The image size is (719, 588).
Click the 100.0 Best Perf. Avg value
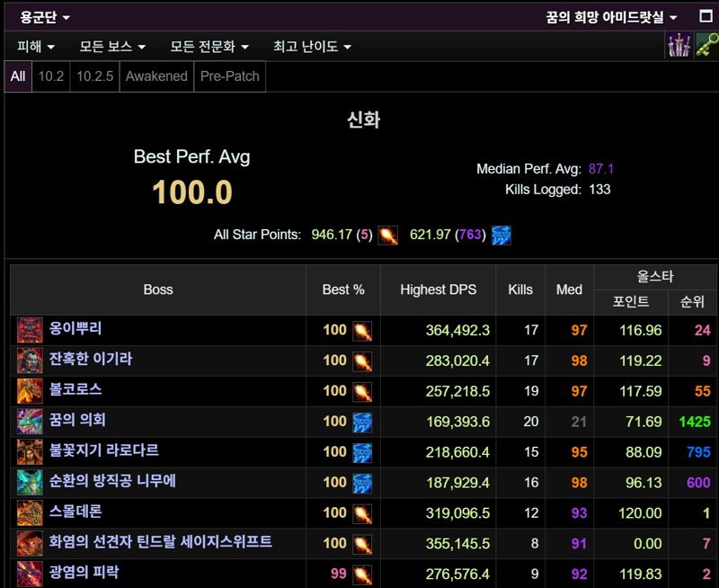point(192,192)
